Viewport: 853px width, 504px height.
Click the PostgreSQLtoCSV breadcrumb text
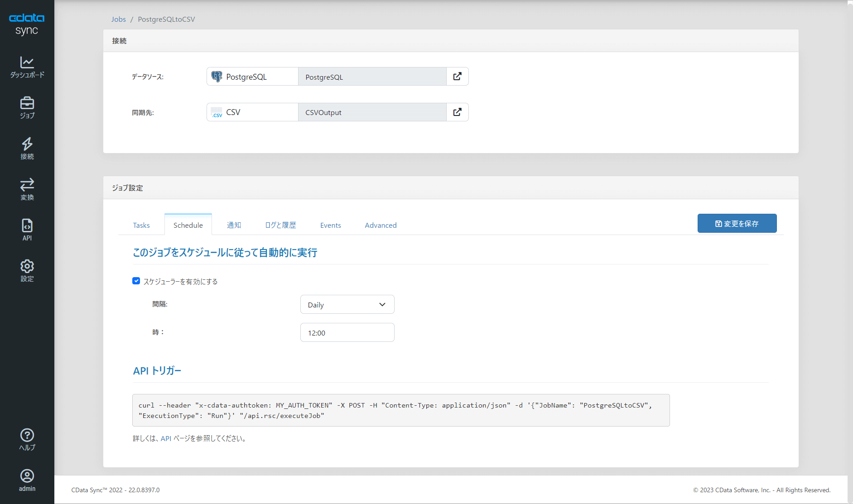coord(166,19)
